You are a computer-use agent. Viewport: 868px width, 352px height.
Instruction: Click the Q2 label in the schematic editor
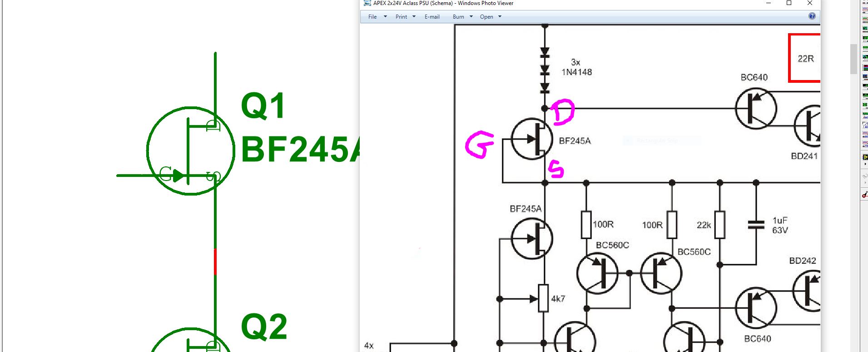(x=264, y=327)
